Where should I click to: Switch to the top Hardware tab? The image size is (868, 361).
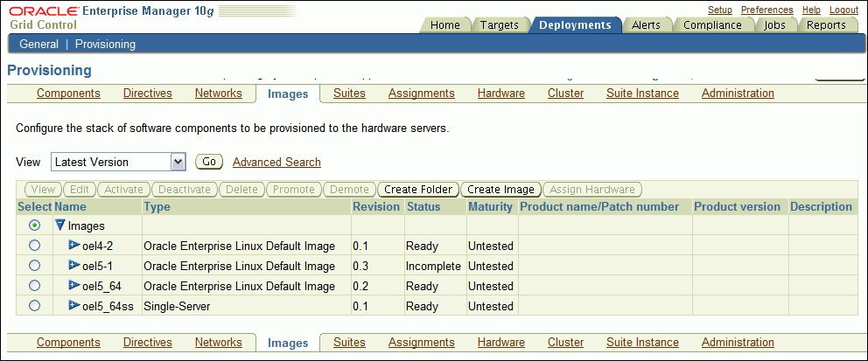pos(501,93)
